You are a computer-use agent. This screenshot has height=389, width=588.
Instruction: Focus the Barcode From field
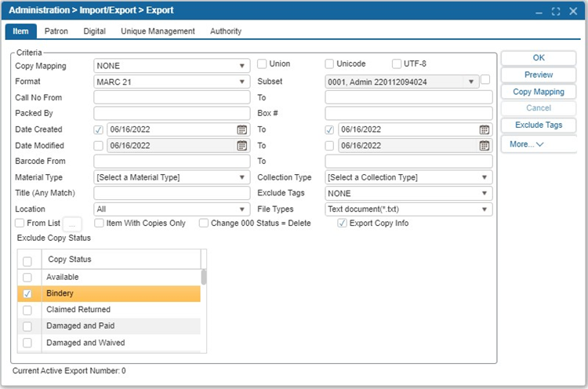point(172,162)
